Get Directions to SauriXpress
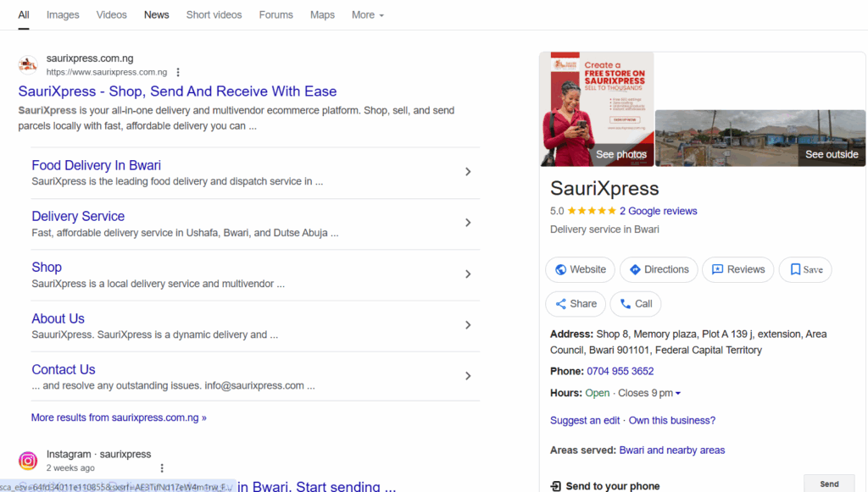The width and height of the screenshot is (868, 492). [x=658, y=270]
